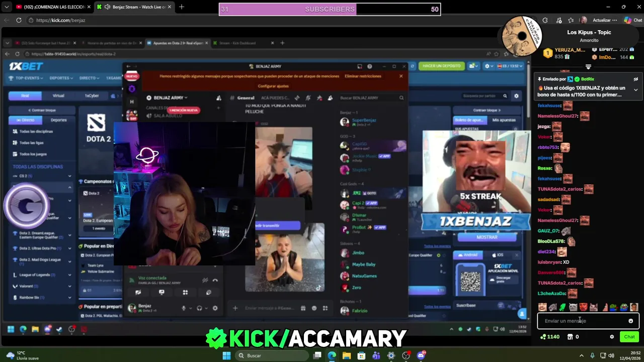This screenshot has height=362, width=644.
Task: Open L3cheAzaDa username in chat
Action: pyautogui.click(x=551, y=293)
